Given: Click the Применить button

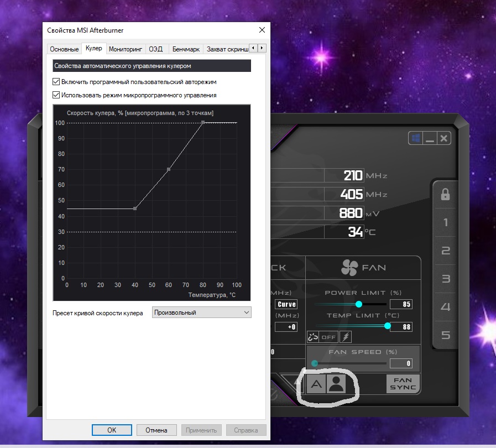Looking at the screenshot, I should (x=201, y=430).
